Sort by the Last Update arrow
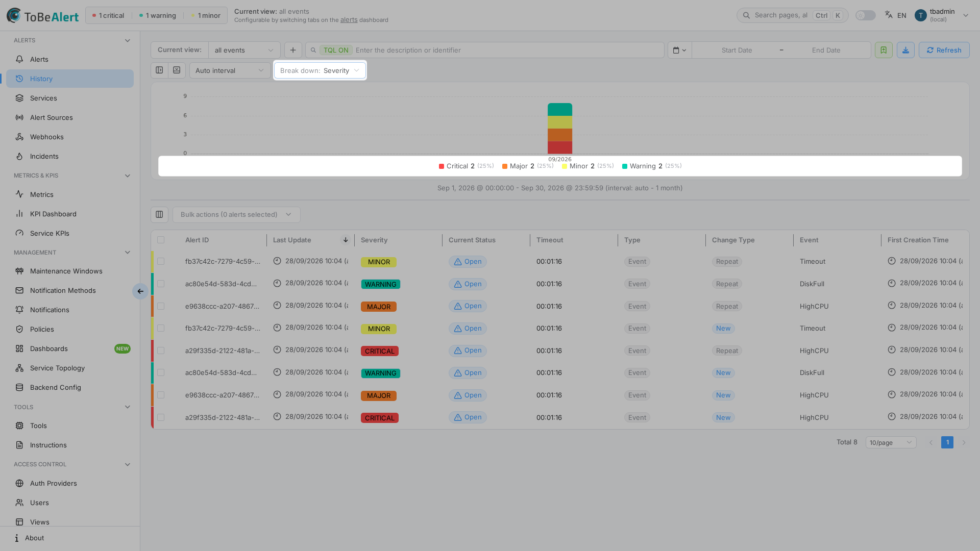 click(x=346, y=240)
